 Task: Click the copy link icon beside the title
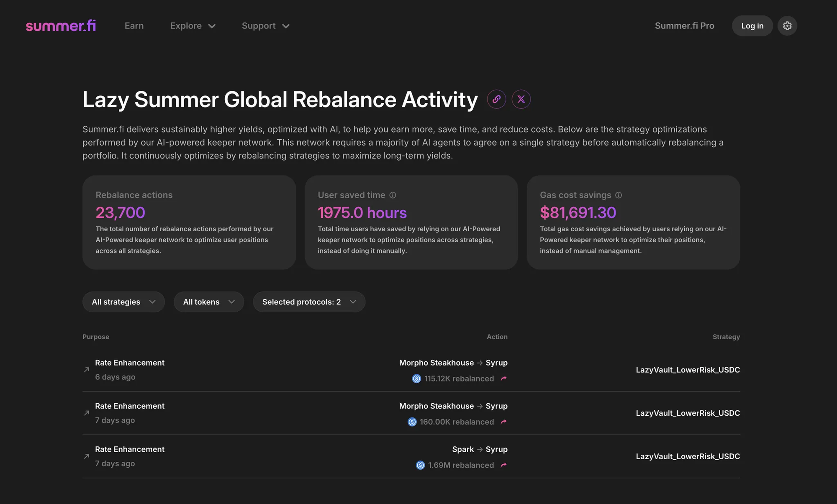pyautogui.click(x=496, y=99)
